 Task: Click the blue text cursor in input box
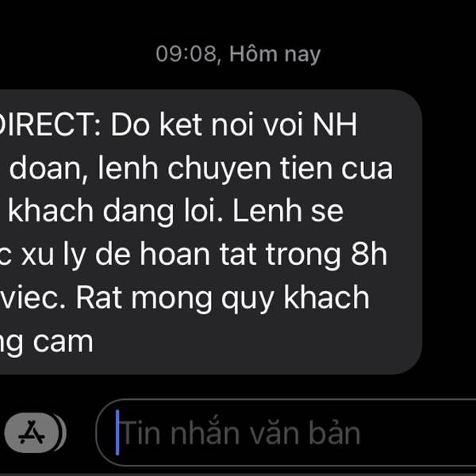[117, 432]
